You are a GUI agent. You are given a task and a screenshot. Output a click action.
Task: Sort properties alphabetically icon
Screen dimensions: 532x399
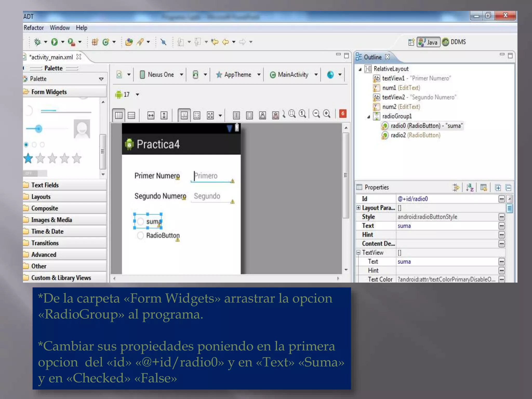(x=469, y=187)
